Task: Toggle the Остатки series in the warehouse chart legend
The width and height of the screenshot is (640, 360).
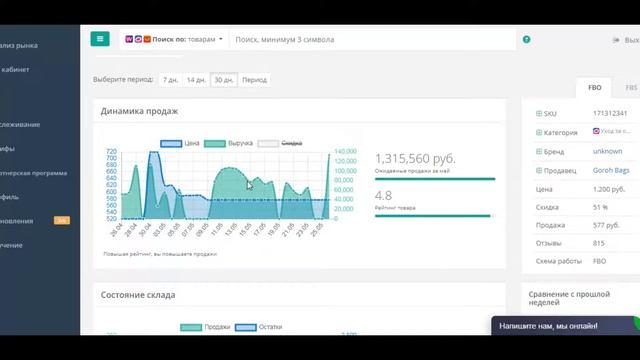Action: coord(259,327)
